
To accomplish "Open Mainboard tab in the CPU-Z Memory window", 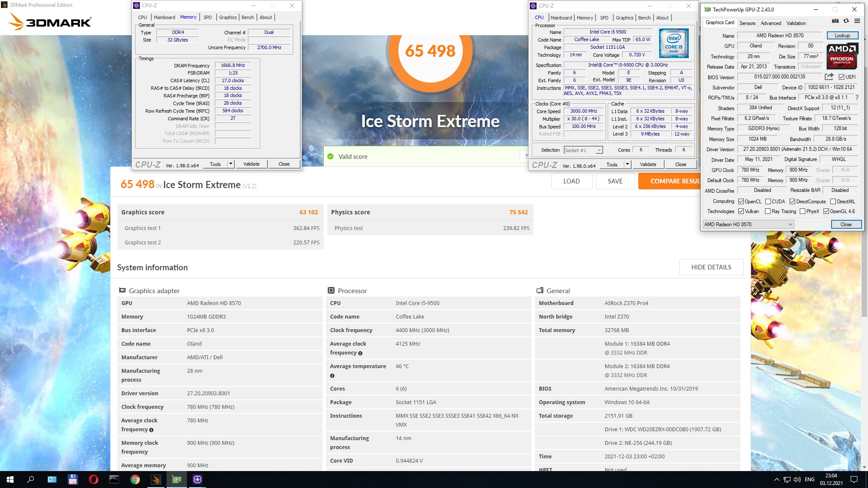I will coord(164,17).
